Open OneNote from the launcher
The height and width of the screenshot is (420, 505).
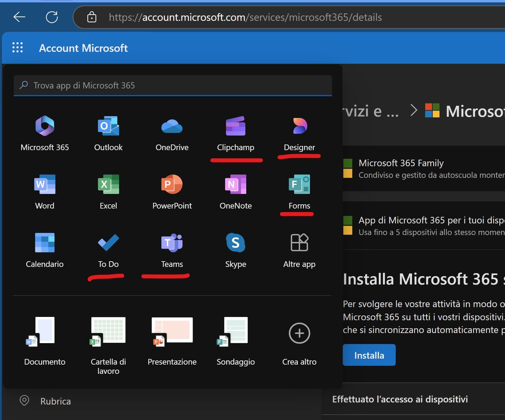pos(236,184)
